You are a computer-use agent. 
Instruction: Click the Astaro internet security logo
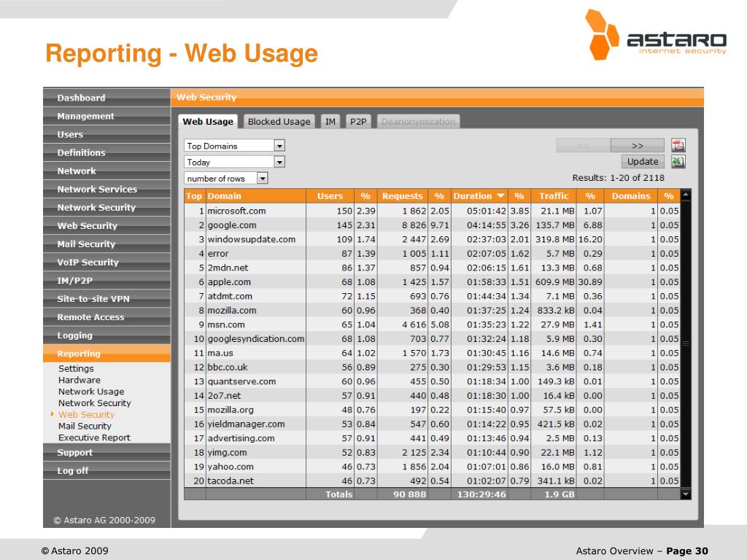click(x=656, y=35)
